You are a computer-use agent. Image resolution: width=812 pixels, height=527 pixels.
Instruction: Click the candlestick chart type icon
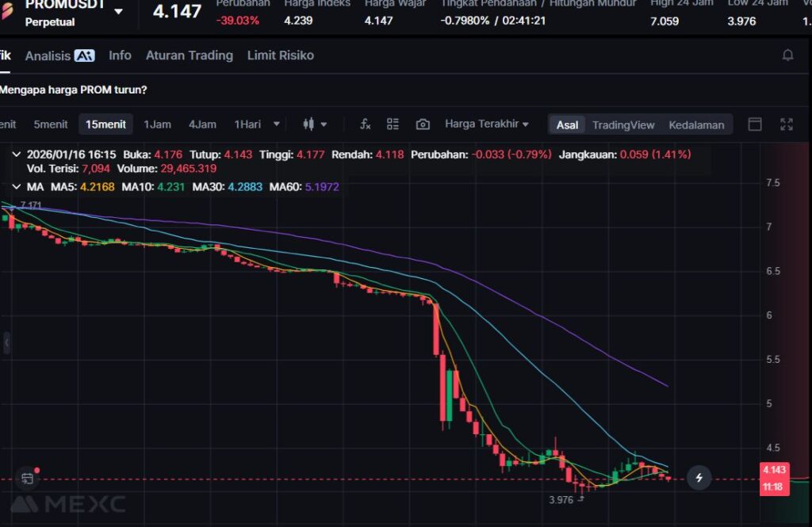click(x=309, y=124)
